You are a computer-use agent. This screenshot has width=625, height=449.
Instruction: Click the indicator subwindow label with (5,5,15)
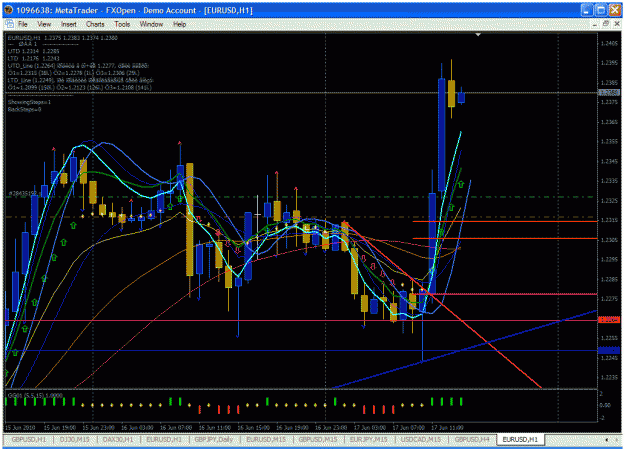(35, 395)
